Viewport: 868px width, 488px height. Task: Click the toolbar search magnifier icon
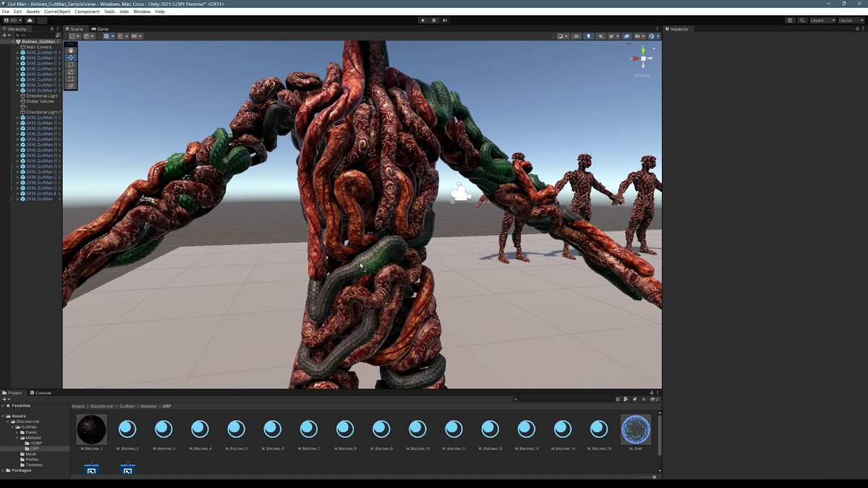point(802,20)
